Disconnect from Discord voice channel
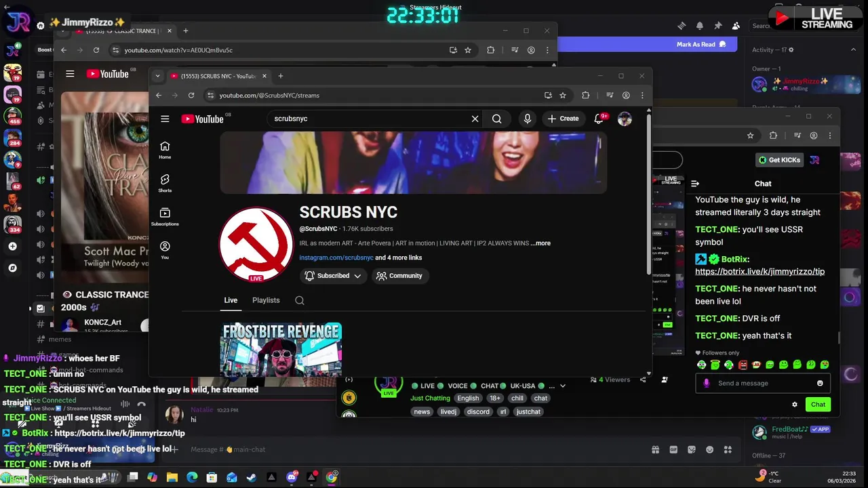The image size is (868, 488). point(141,405)
